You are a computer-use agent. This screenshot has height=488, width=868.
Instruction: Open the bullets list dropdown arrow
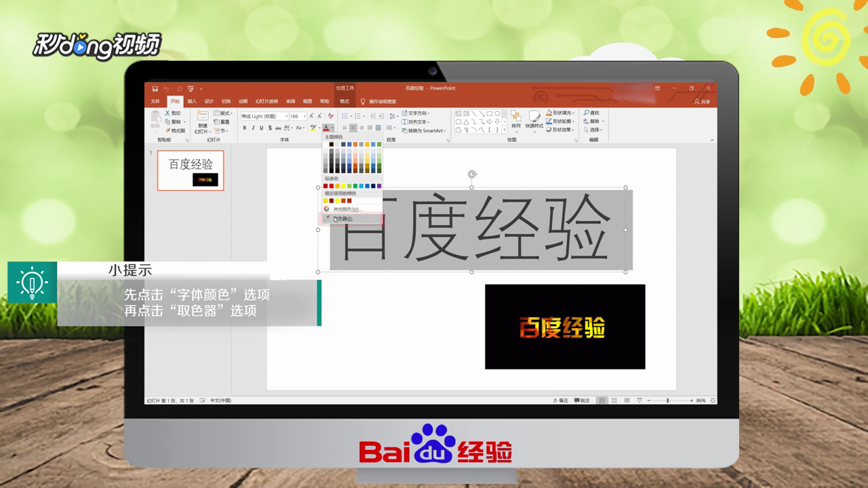[x=351, y=116]
